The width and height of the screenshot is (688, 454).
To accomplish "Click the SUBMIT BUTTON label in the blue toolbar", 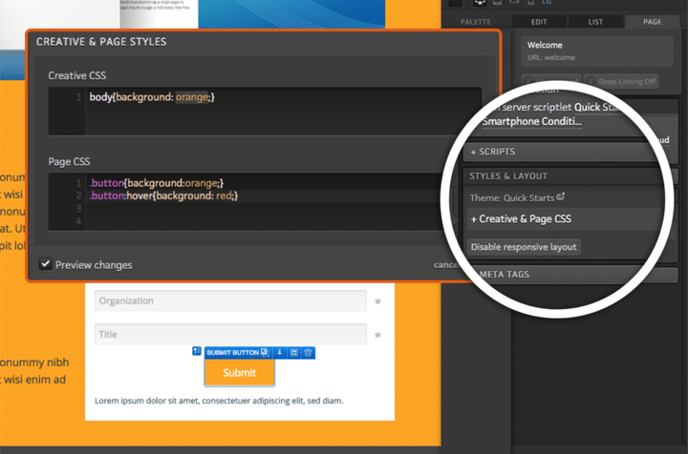I will [x=233, y=353].
